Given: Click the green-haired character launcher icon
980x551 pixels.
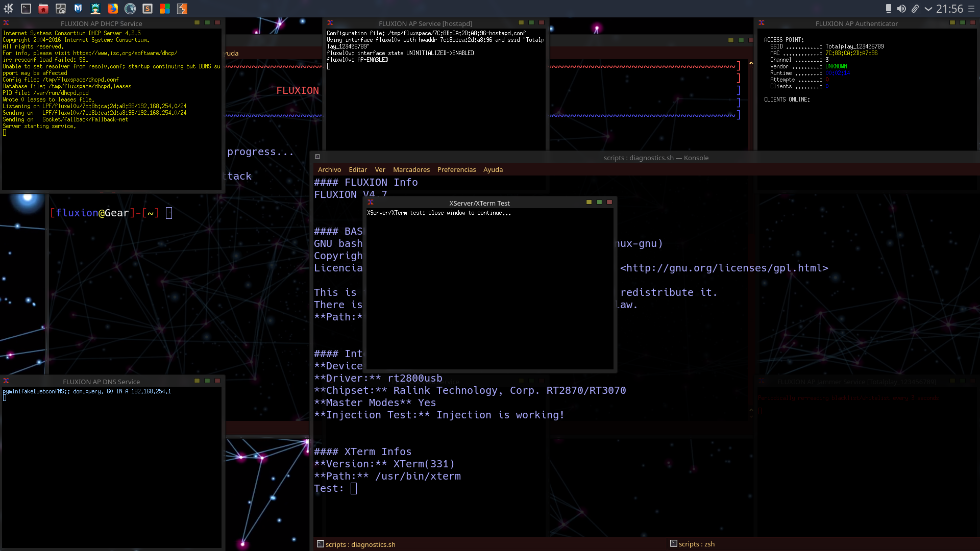Looking at the screenshot, I should pyautogui.click(x=95, y=8).
